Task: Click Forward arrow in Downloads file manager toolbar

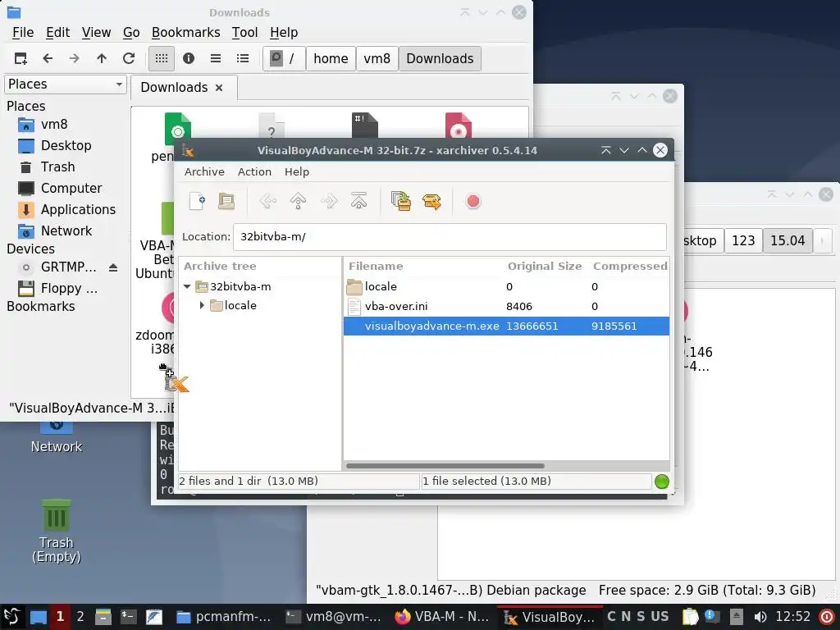Action: [75, 58]
